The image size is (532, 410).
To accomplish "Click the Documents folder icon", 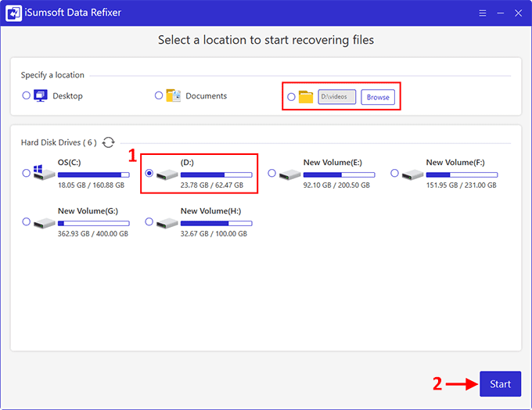I will click(173, 95).
